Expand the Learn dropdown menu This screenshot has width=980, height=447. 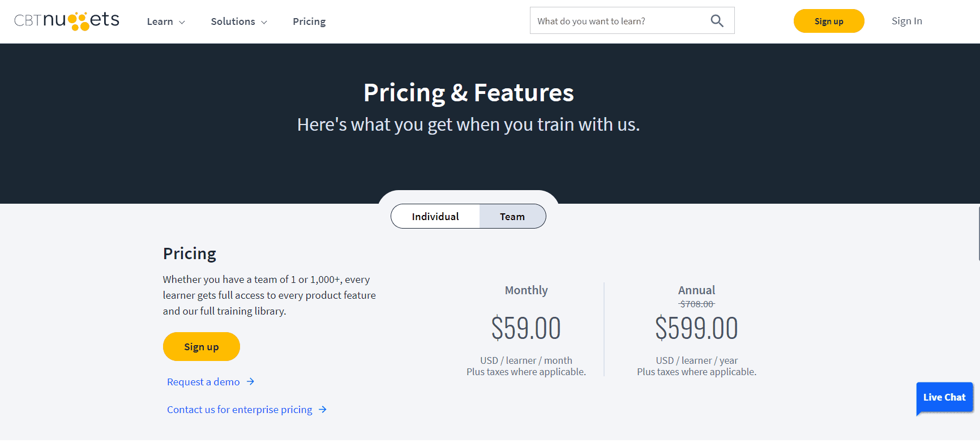click(166, 22)
